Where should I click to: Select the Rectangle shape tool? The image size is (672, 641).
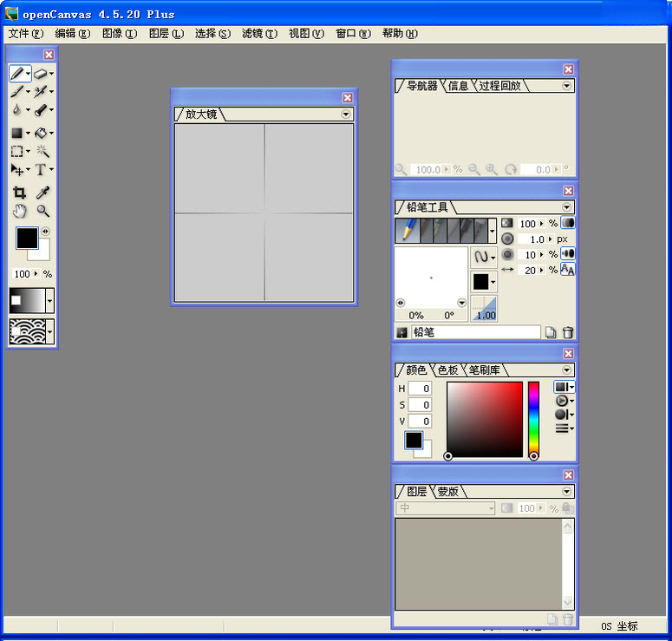click(17, 133)
